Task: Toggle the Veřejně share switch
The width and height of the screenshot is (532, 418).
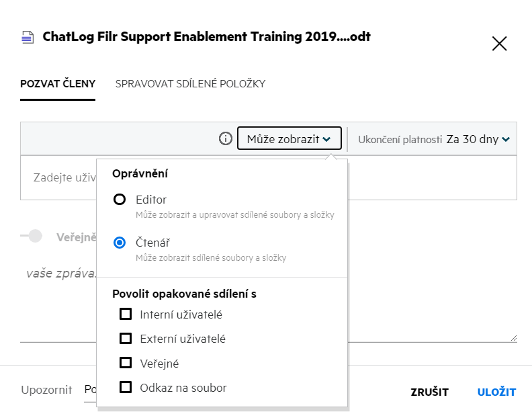Action: (32, 237)
